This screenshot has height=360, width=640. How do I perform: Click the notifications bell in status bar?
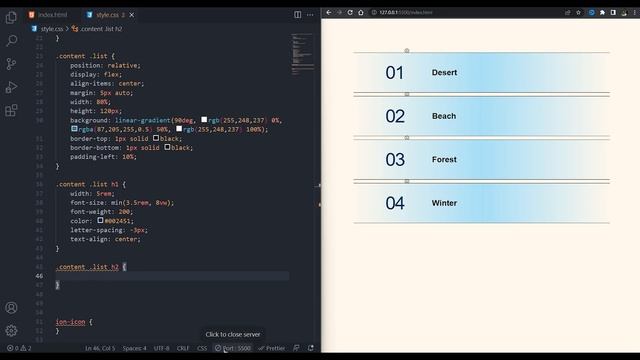tap(311, 348)
